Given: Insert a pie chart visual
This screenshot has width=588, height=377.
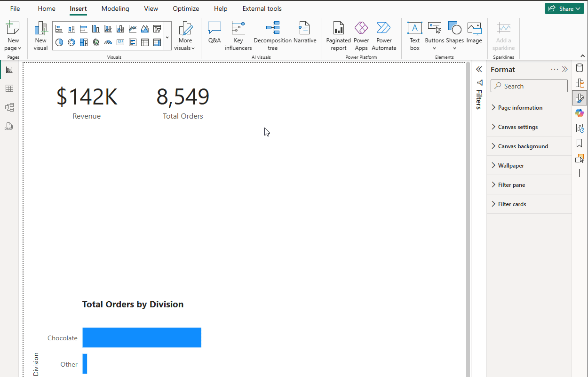Looking at the screenshot, I should click(59, 42).
